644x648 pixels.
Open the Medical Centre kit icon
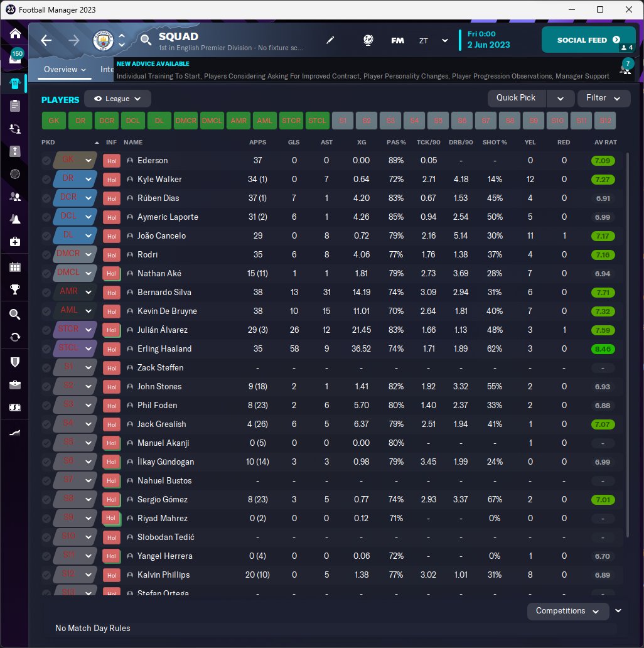tap(15, 242)
